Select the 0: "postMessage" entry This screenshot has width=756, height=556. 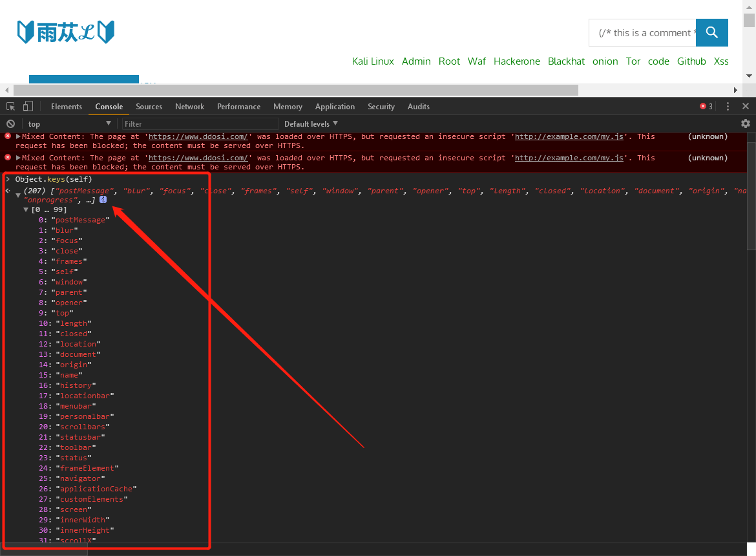click(x=74, y=220)
